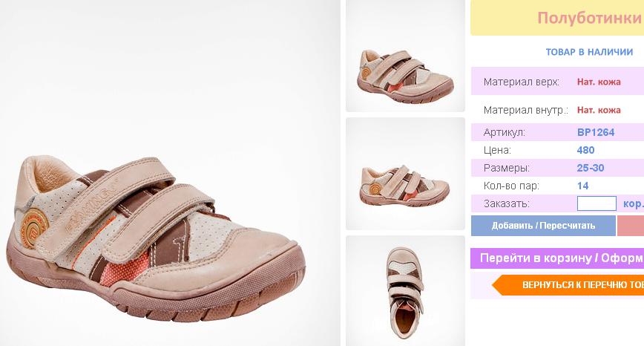
Task: Click the article number BP1264
Action: (x=596, y=132)
